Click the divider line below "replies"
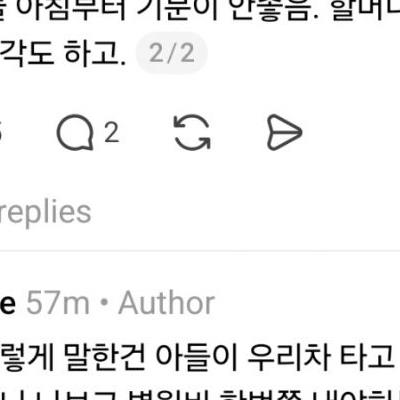The image size is (400, 400). coord(200,250)
